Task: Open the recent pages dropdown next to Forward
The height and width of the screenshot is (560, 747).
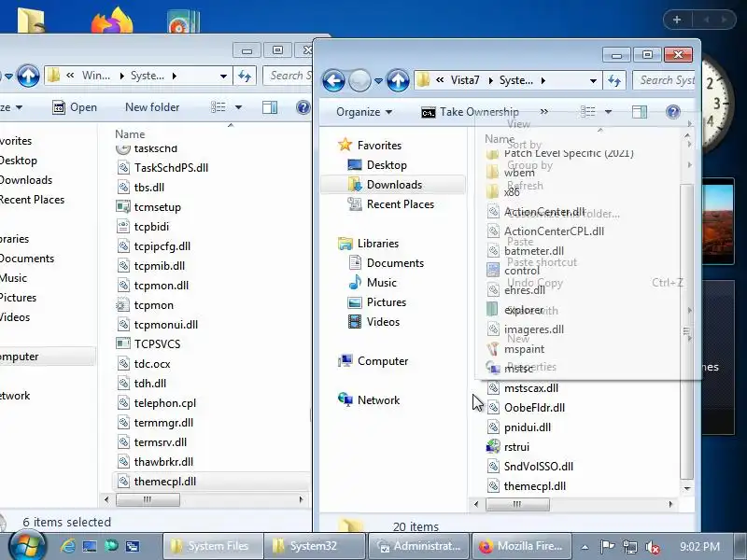Action: click(x=378, y=81)
